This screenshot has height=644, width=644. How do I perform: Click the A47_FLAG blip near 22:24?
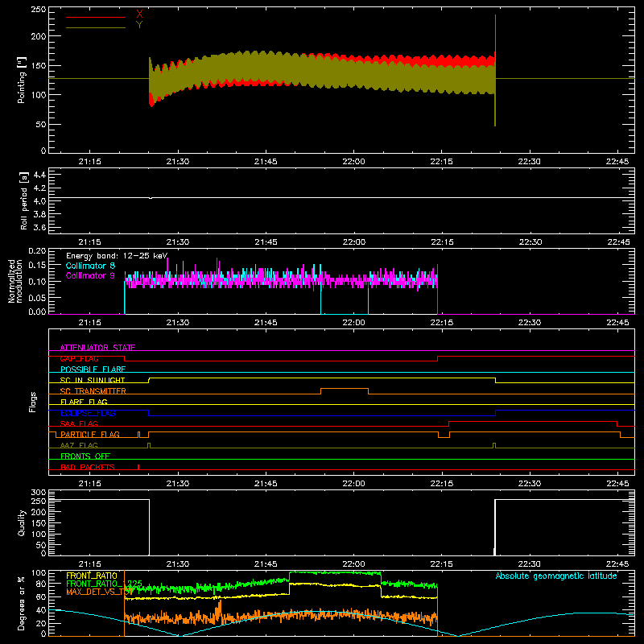494,445
